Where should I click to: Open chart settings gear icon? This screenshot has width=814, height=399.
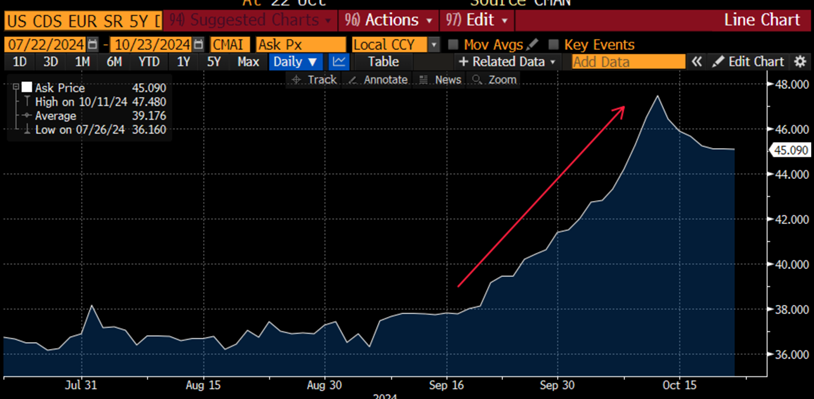point(799,62)
